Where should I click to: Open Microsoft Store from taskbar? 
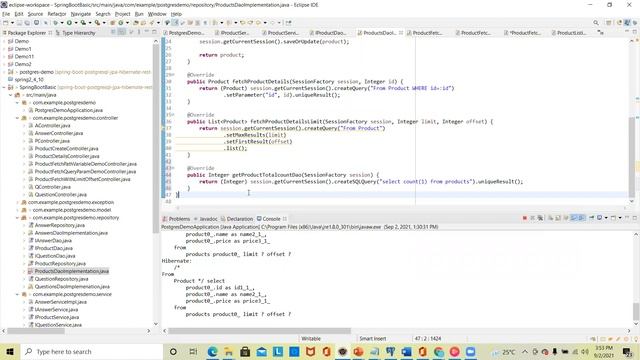coord(245,351)
